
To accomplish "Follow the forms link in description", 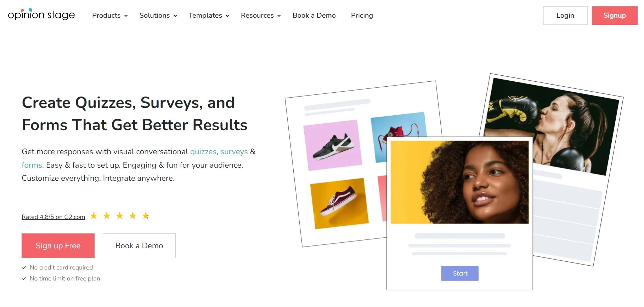I will pos(32,165).
